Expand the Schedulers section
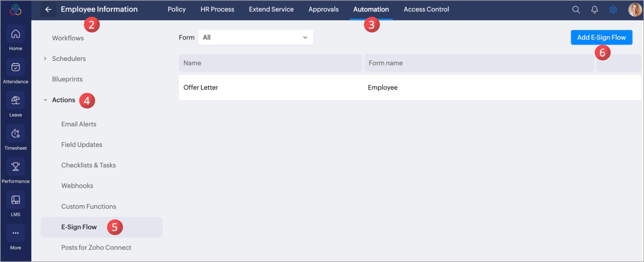 click(45, 58)
